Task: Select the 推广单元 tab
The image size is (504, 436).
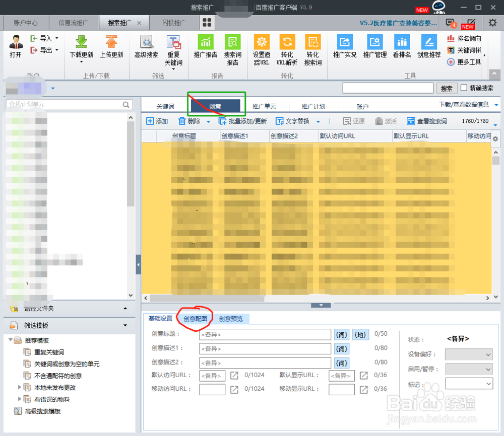Action: [264, 106]
